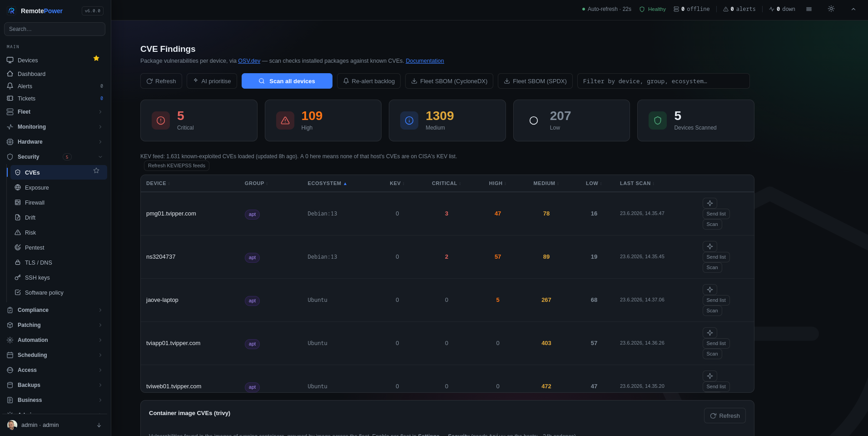
Task: Expand the Fleet sidebar section
Action: click(x=55, y=112)
